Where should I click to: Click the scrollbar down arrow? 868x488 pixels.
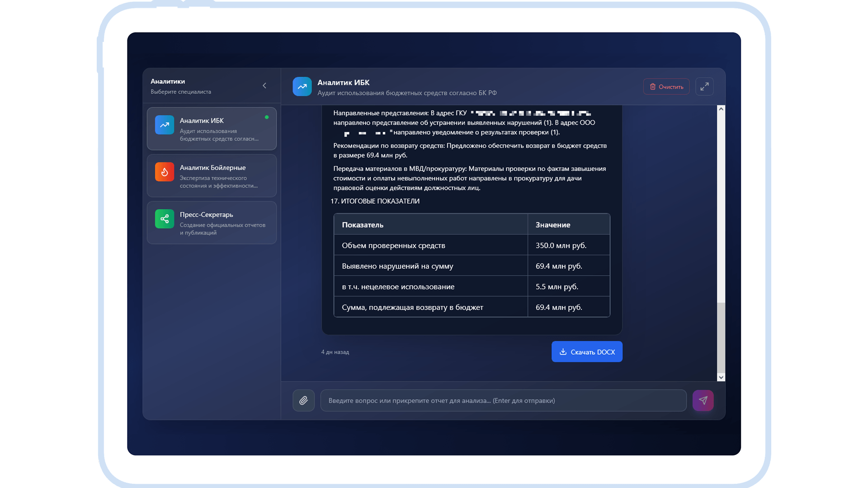pos(721,377)
